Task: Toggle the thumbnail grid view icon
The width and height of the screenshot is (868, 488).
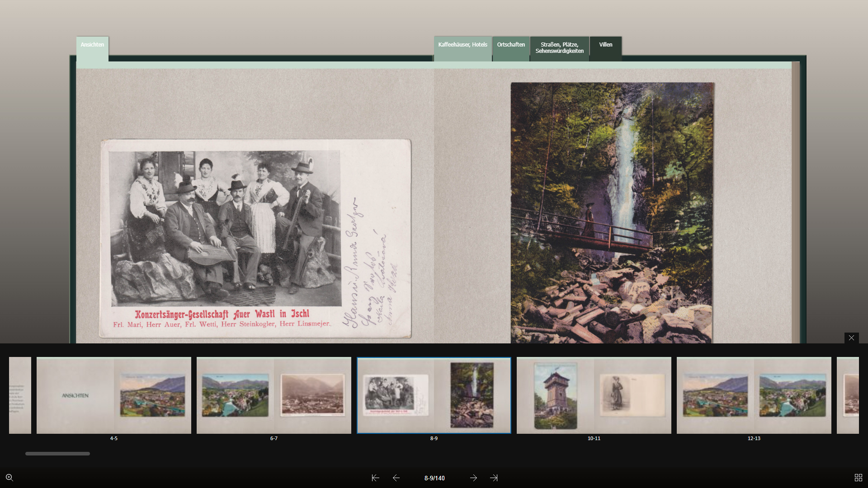Action: (858, 478)
